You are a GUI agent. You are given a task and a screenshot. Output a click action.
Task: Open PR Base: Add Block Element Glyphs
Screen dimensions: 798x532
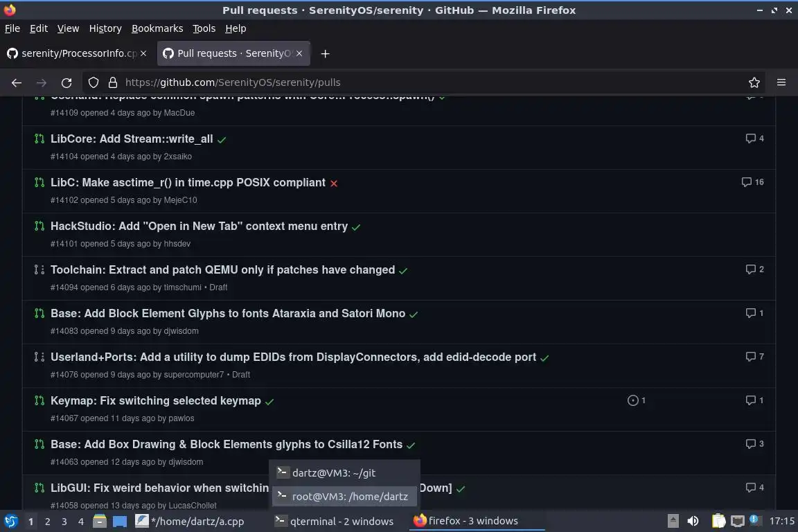tap(228, 314)
